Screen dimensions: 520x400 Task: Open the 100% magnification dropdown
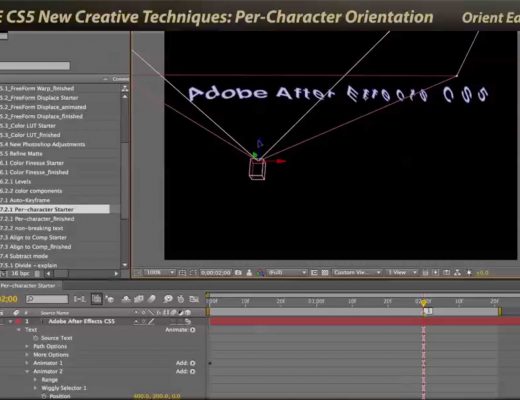(x=160, y=273)
